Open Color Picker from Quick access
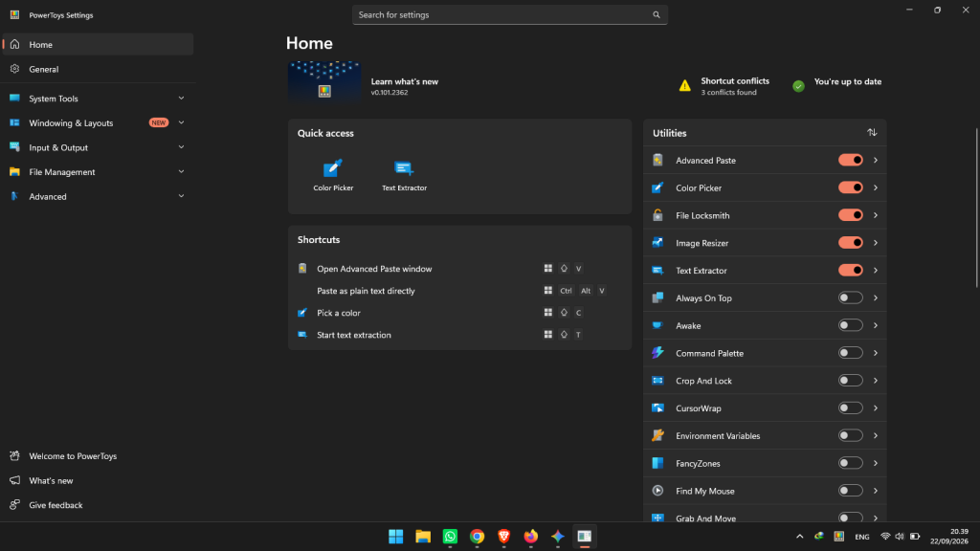Viewport: 980px width, 551px height. [x=332, y=176]
